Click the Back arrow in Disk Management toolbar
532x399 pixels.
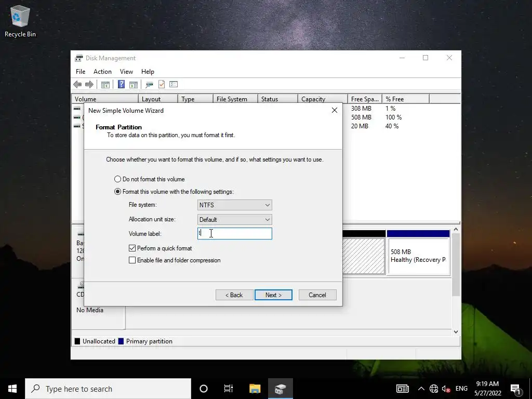click(x=77, y=84)
